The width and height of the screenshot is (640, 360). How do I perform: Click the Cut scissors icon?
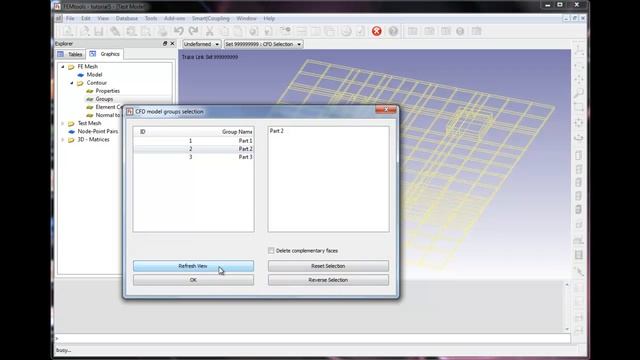coord(209,31)
